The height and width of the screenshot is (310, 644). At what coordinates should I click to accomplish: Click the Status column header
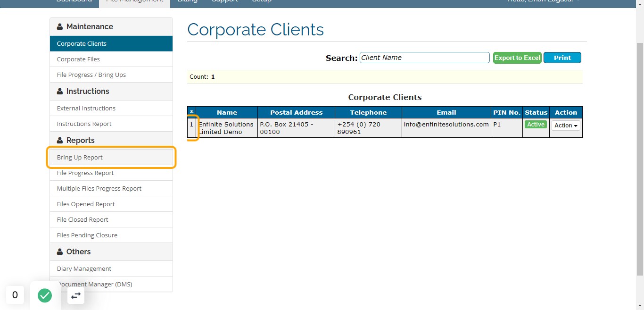click(536, 112)
